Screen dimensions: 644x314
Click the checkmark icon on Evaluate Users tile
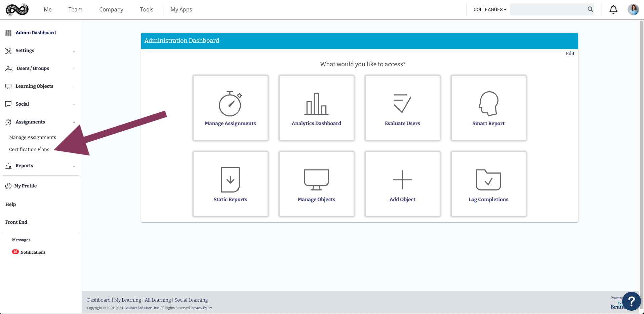coord(402,103)
